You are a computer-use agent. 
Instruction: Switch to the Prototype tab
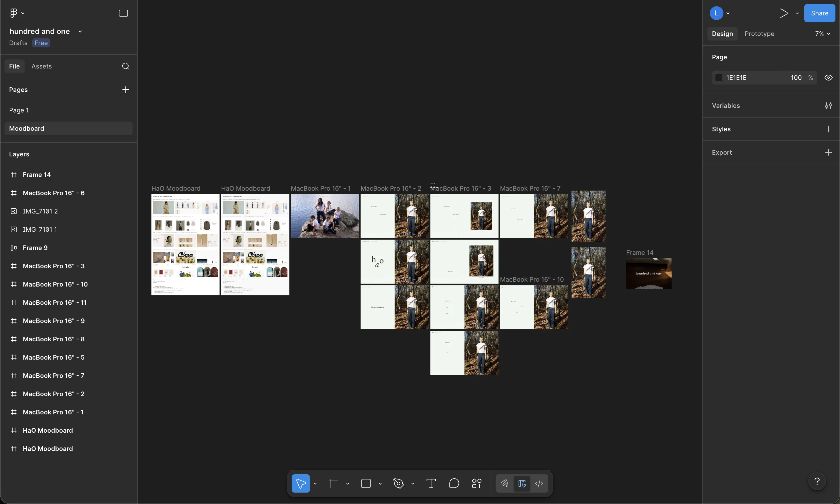pyautogui.click(x=759, y=34)
